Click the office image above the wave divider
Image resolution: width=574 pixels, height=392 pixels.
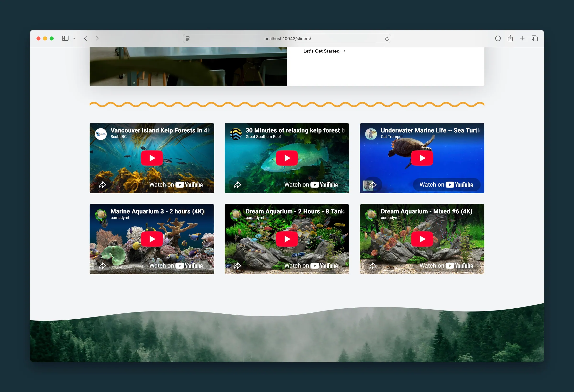pos(188,67)
